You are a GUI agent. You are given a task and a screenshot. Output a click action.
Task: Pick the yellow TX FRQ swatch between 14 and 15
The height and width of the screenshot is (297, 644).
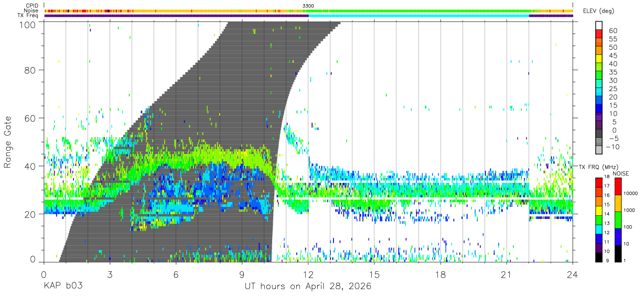[598, 210]
